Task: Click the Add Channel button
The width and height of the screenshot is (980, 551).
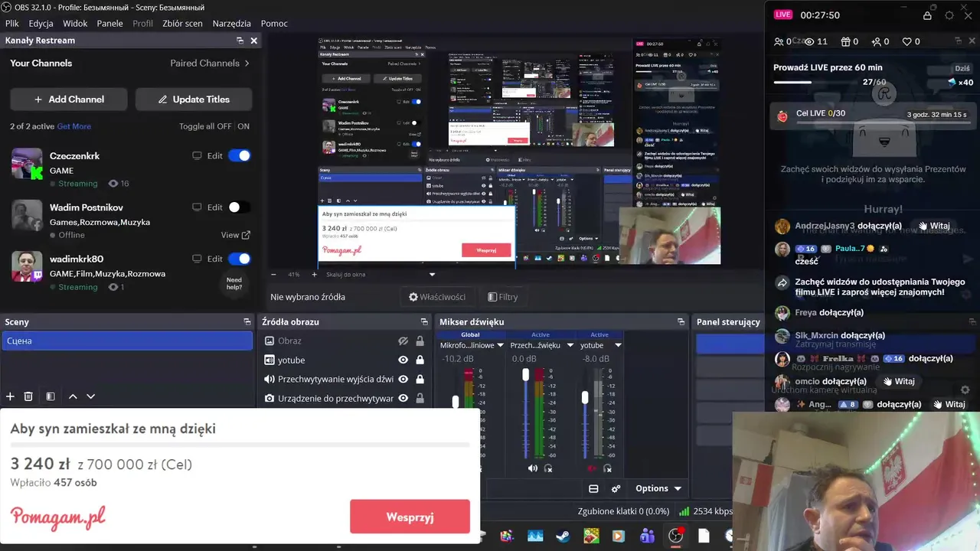Action: (x=69, y=99)
